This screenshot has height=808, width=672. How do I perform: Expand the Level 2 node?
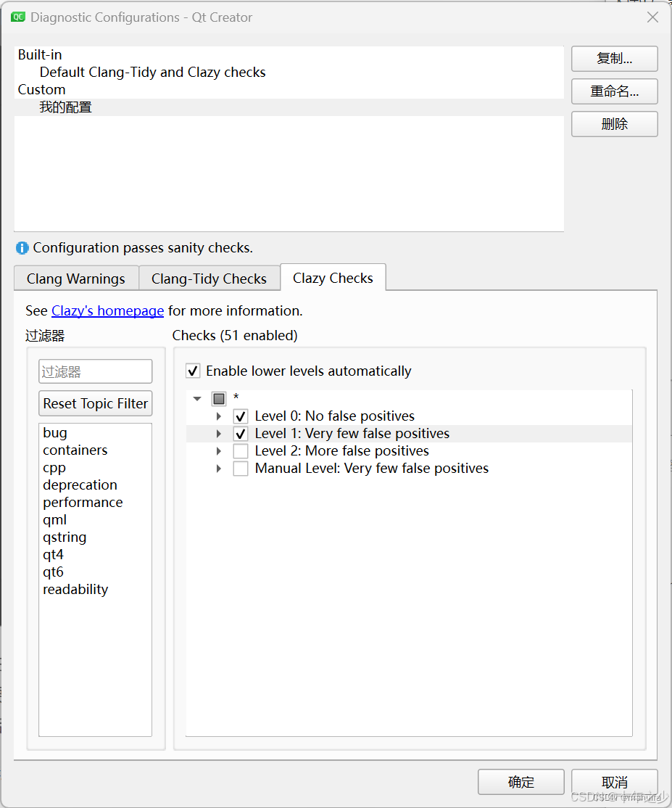(219, 450)
